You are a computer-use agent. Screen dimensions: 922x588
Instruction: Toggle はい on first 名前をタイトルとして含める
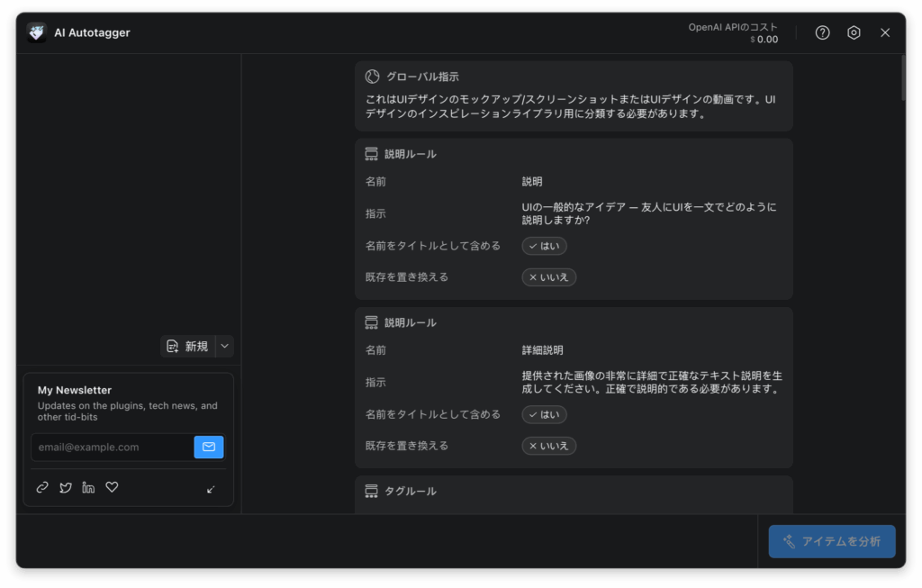click(544, 246)
